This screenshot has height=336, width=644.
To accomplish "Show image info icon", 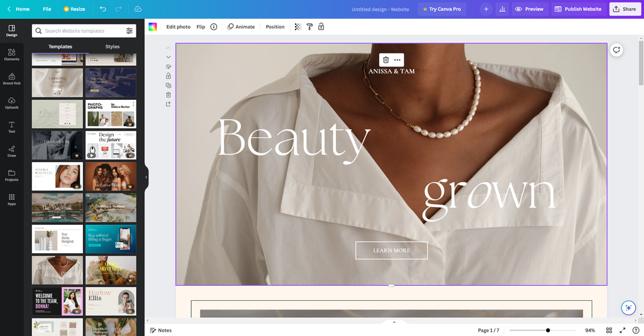I will click(214, 26).
